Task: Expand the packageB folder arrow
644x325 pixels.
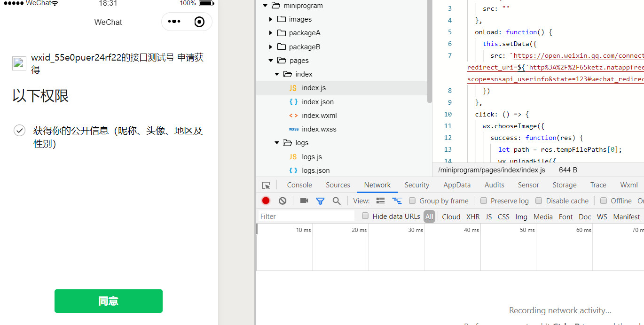Action: click(271, 47)
